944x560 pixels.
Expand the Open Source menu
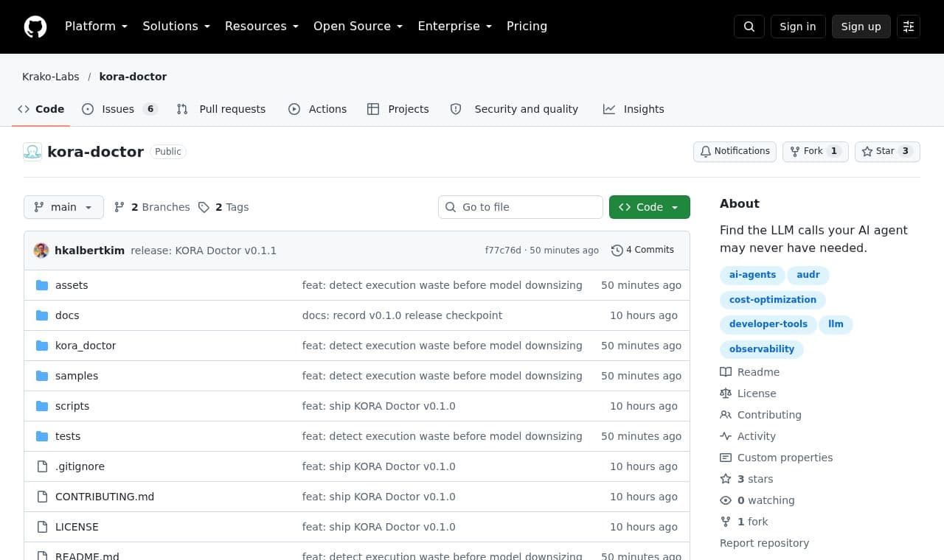[358, 27]
